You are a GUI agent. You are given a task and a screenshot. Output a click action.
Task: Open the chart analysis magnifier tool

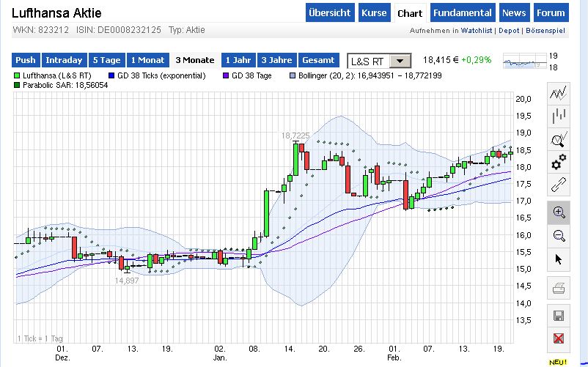click(x=559, y=138)
